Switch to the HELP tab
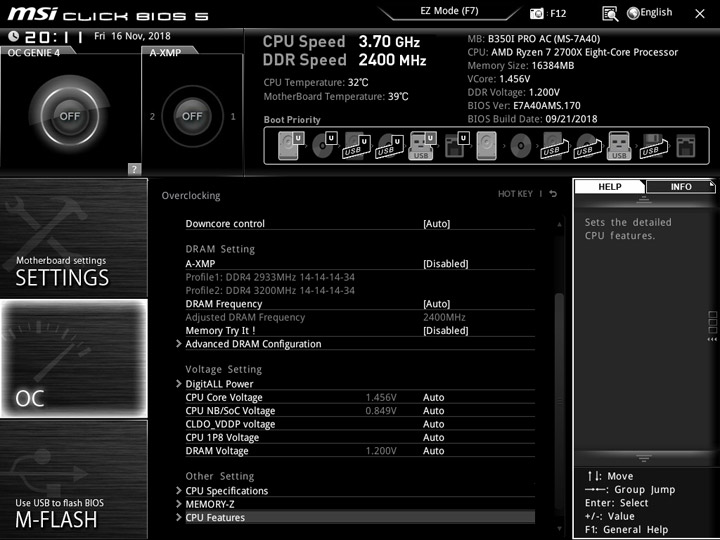This screenshot has height=540, width=720. pos(610,186)
